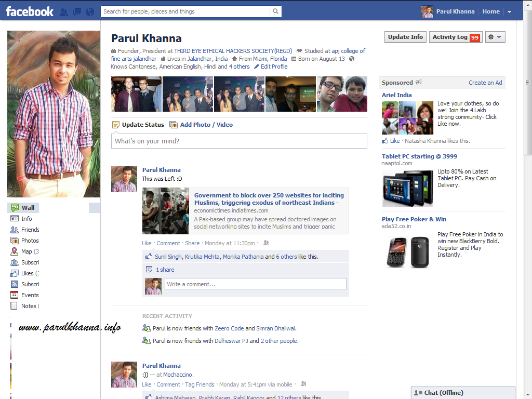Click the Add Photo / Video link
The width and height of the screenshot is (532, 399).
[206, 125]
